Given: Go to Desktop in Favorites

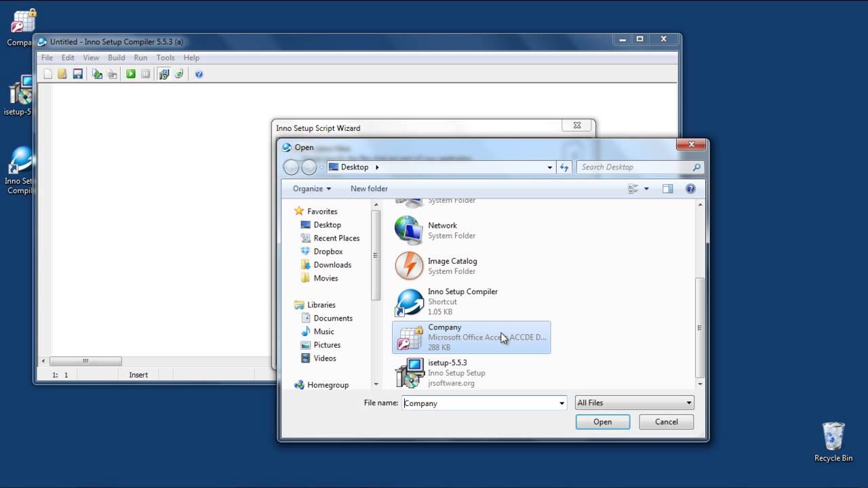Looking at the screenshot, I should pos(327,225).
